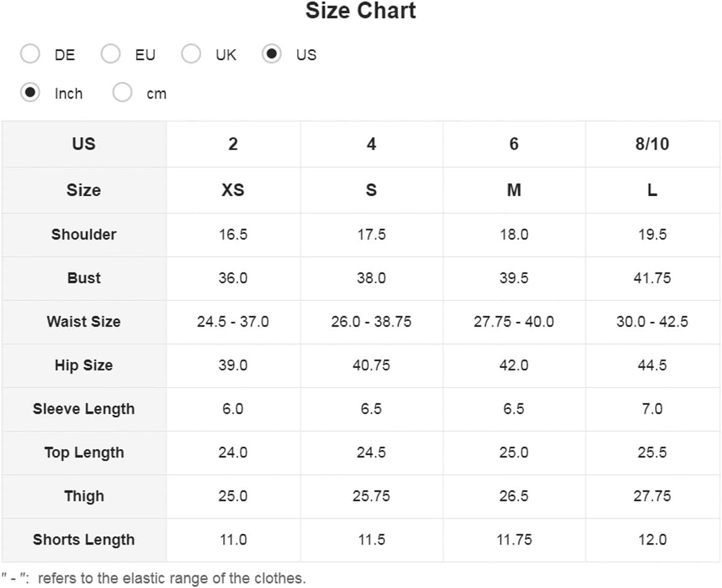Click the Top Length row label
Image resolution: width=722 pixels, height=588 pixels.
pos(84,453)
